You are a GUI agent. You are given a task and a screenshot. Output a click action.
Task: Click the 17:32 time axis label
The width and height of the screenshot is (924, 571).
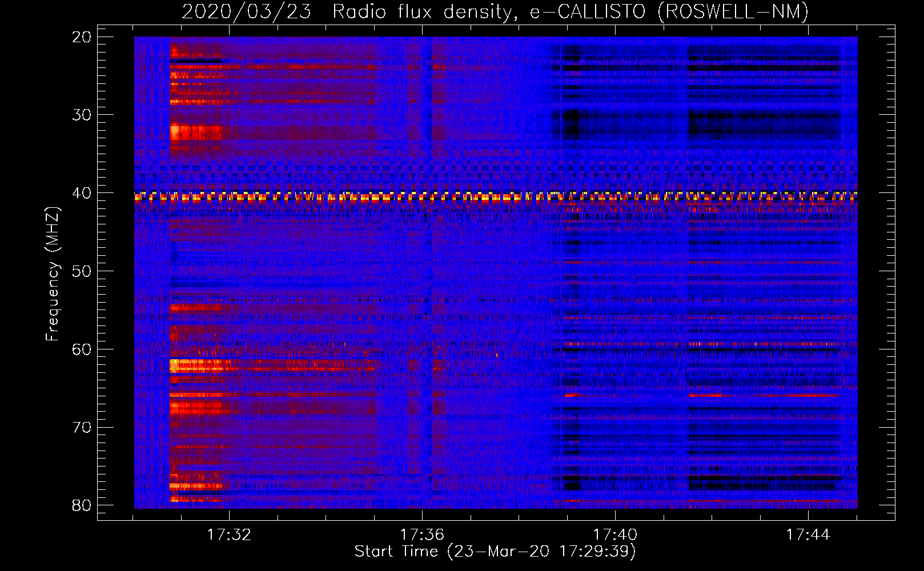click(x=229, y=534)
